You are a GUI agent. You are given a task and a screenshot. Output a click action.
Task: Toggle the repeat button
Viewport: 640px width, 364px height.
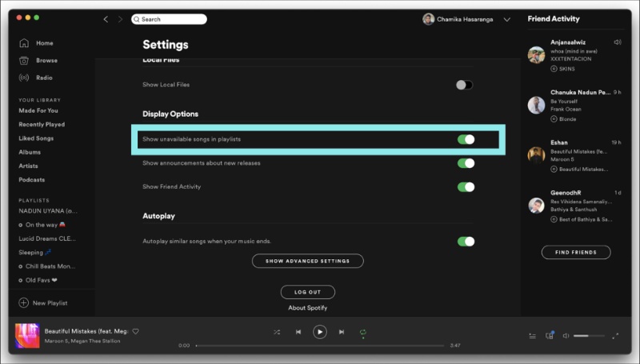point(363,332)
